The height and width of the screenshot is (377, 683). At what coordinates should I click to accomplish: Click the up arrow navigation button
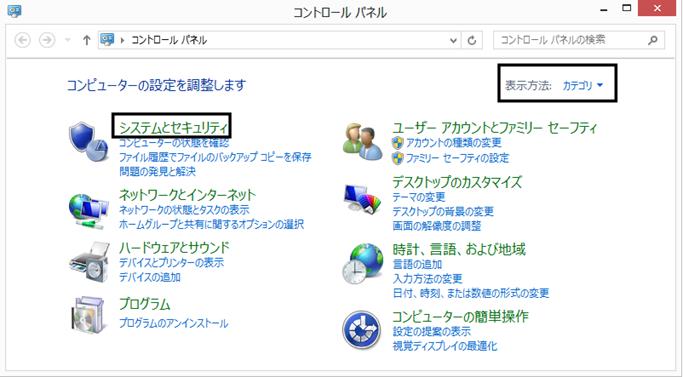tap(87, 41)
